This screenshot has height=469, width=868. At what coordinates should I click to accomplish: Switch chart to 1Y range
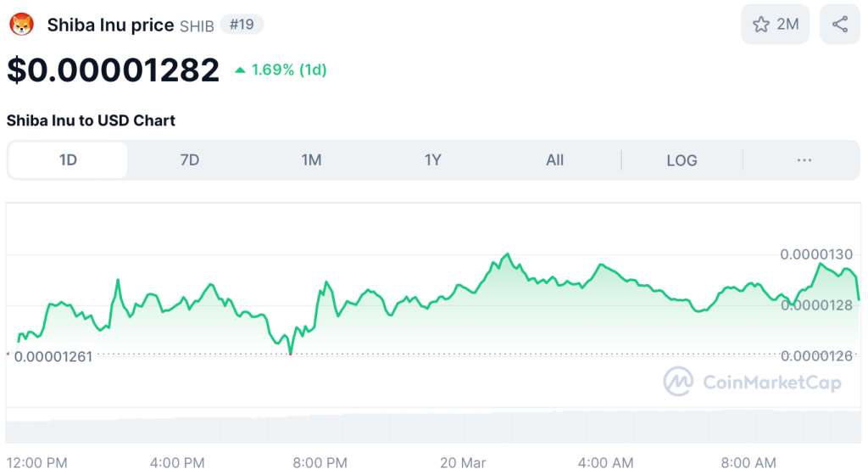coord(433,160)
